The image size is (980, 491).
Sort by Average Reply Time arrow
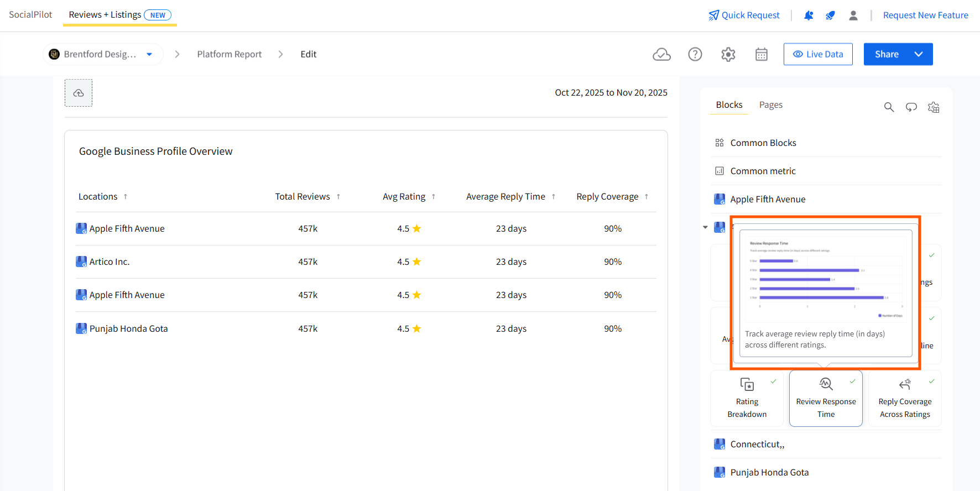(x=554, y=197)
